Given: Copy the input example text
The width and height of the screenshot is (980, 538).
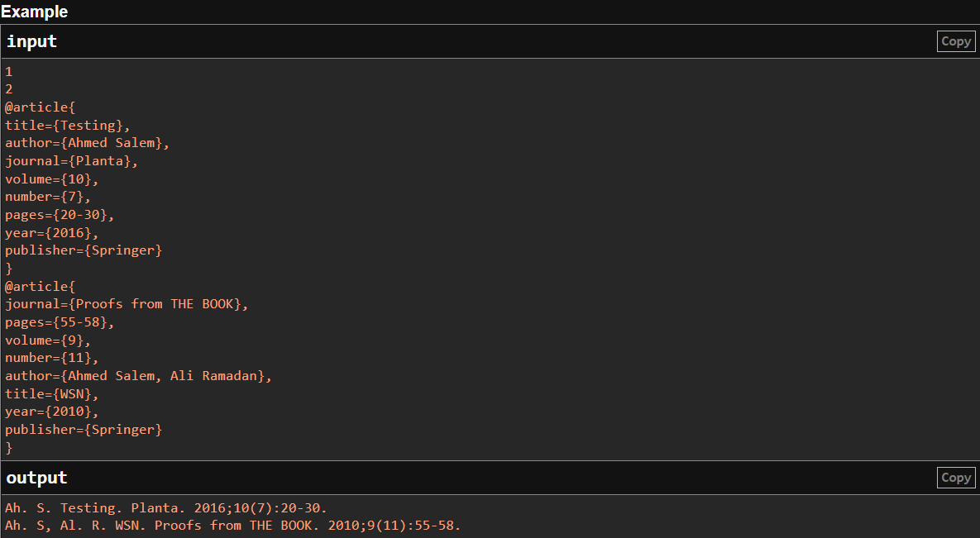Looking at the screenshot, I should click(956, 41).
